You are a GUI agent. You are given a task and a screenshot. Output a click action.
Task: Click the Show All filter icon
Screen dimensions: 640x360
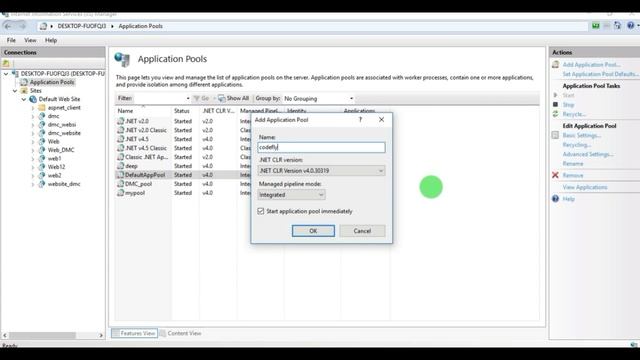(222, 98)
